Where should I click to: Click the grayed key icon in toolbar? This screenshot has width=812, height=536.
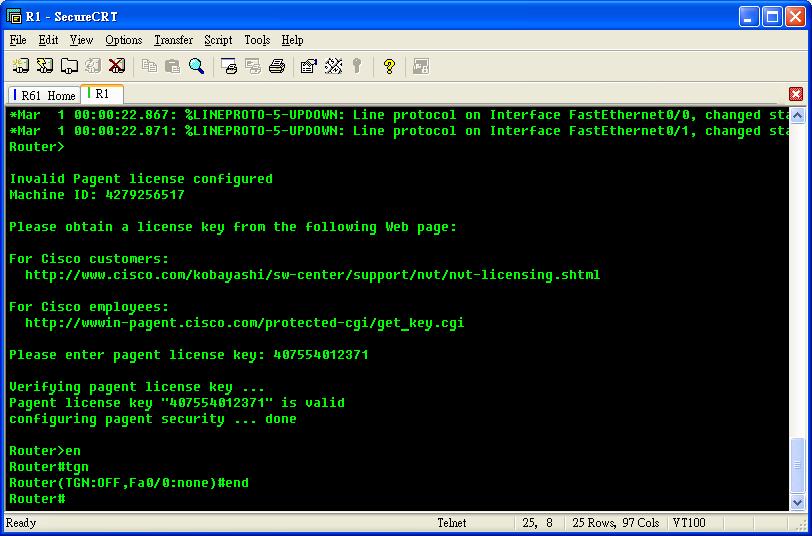pos(357,66)
